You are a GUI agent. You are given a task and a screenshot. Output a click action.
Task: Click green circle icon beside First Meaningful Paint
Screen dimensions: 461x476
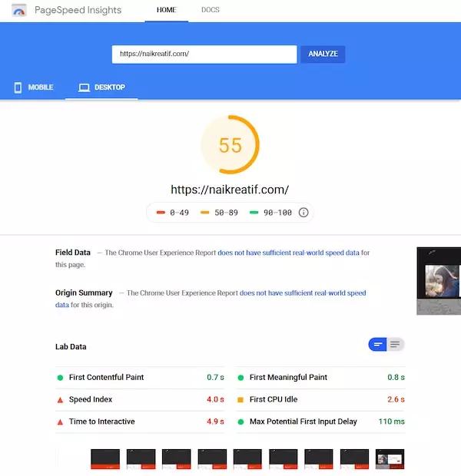240,378
